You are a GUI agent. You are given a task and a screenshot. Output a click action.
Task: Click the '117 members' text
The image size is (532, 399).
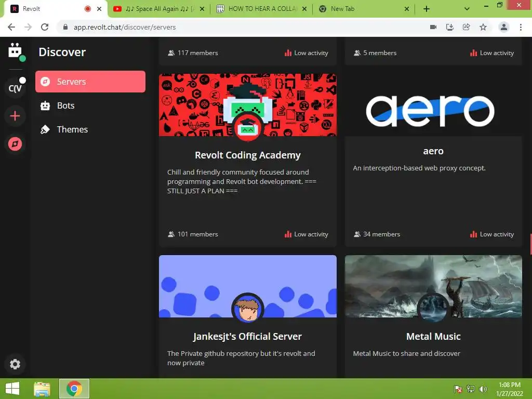coord(197,53)
